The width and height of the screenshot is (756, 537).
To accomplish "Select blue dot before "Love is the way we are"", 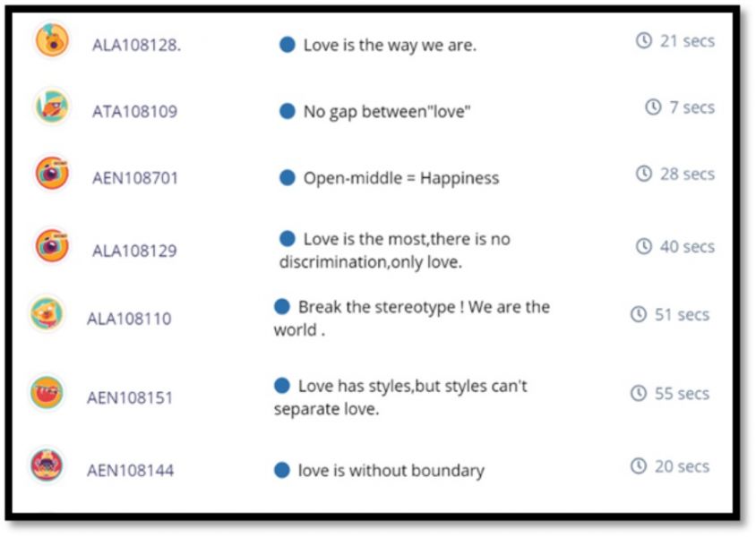I will point(287,45).
